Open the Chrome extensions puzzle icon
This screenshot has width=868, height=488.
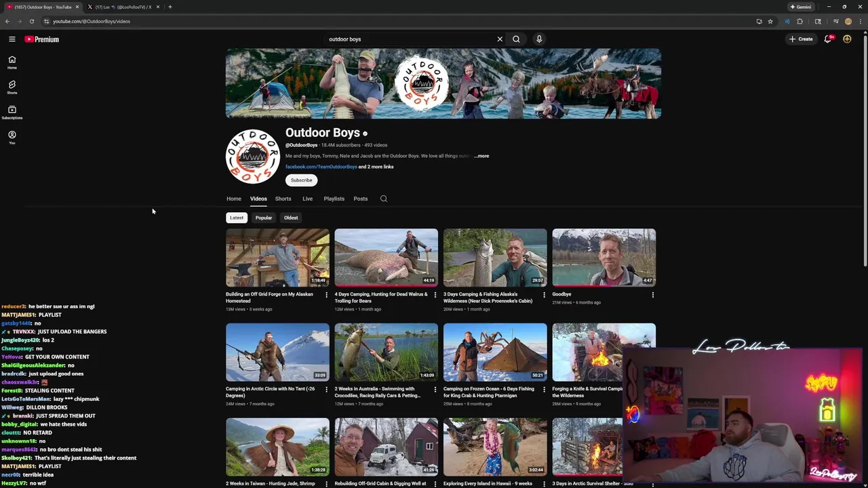[800, 21]
